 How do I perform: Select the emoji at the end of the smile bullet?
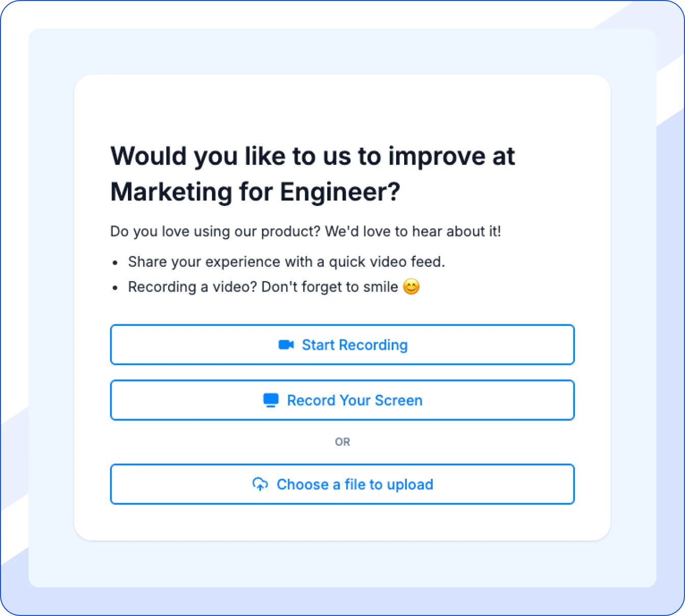pos(411,287)
